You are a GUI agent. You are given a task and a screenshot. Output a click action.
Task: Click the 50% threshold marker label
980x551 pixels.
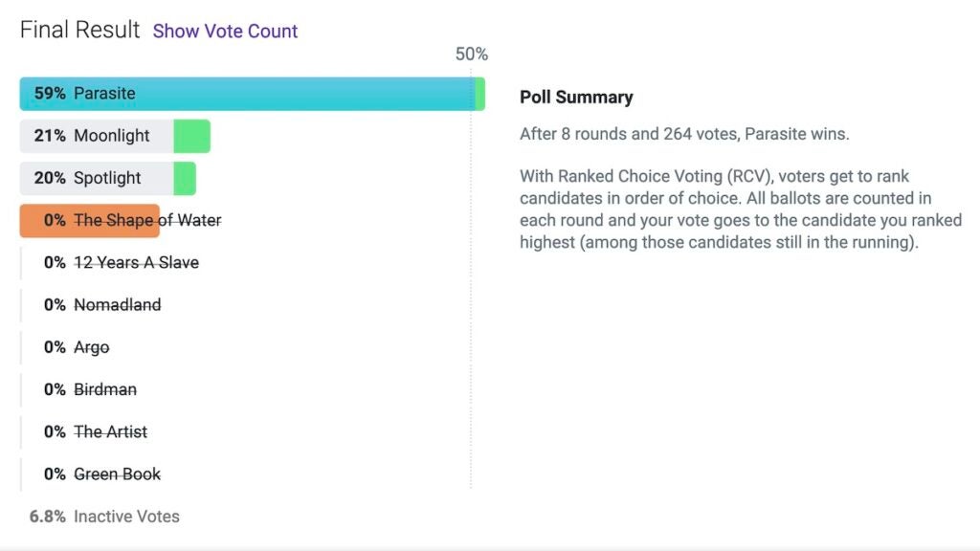pyautogui.click(x=471, y=55)
